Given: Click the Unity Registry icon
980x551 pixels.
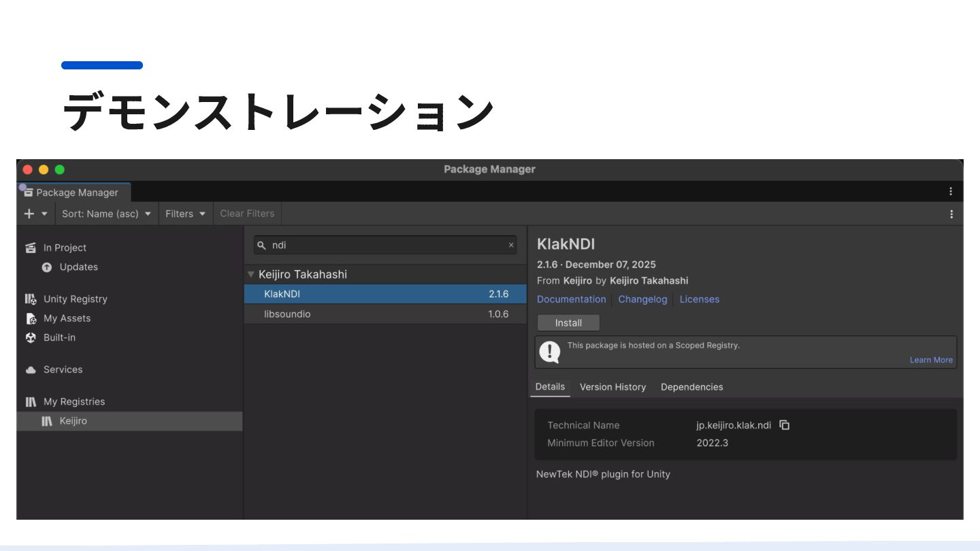Looking at the screenshot, I should coord(31,299).
